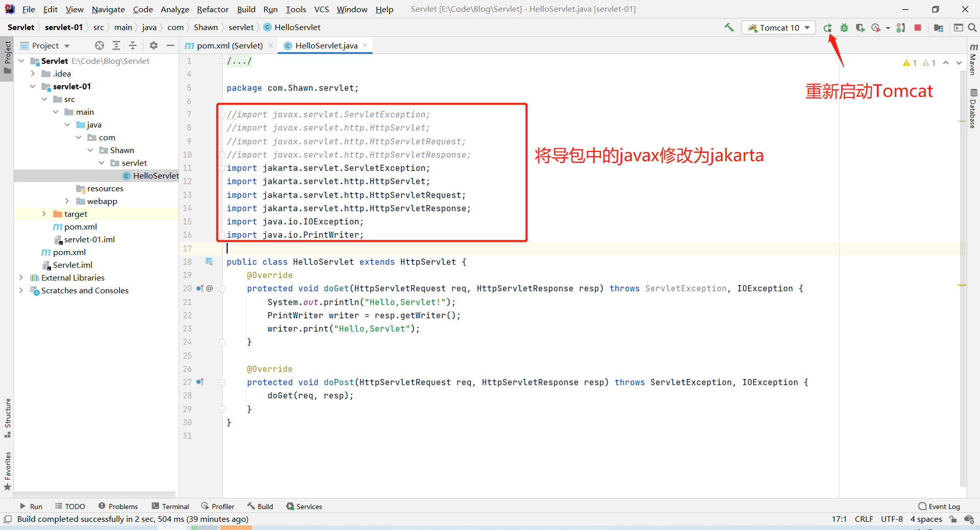Open Search Everywhere with the magnifier icon
980x530 pixels.
(x=973, y=28)
